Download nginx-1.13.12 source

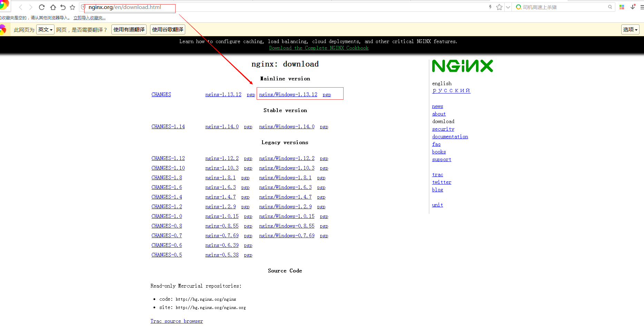(x=223, y=94)
